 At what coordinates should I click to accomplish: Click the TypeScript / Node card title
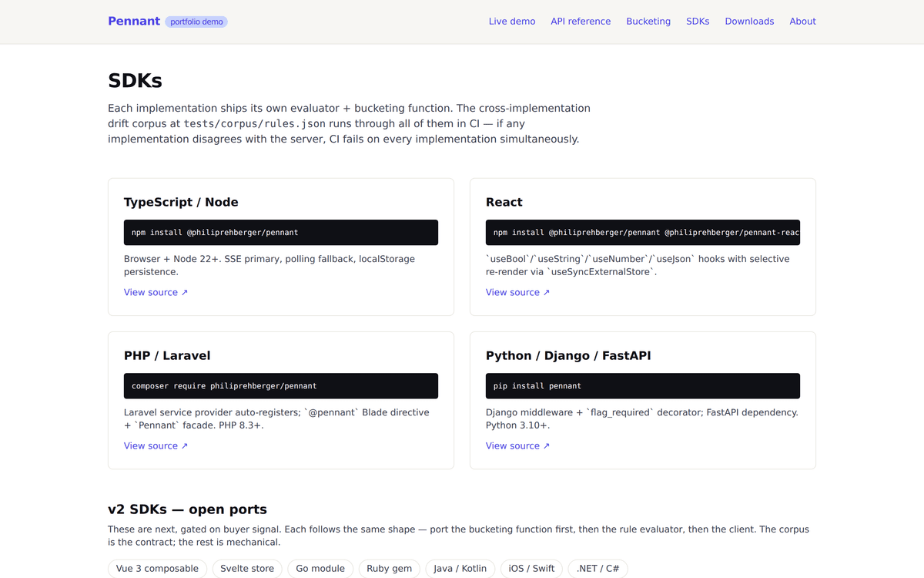tap(181, 202)
